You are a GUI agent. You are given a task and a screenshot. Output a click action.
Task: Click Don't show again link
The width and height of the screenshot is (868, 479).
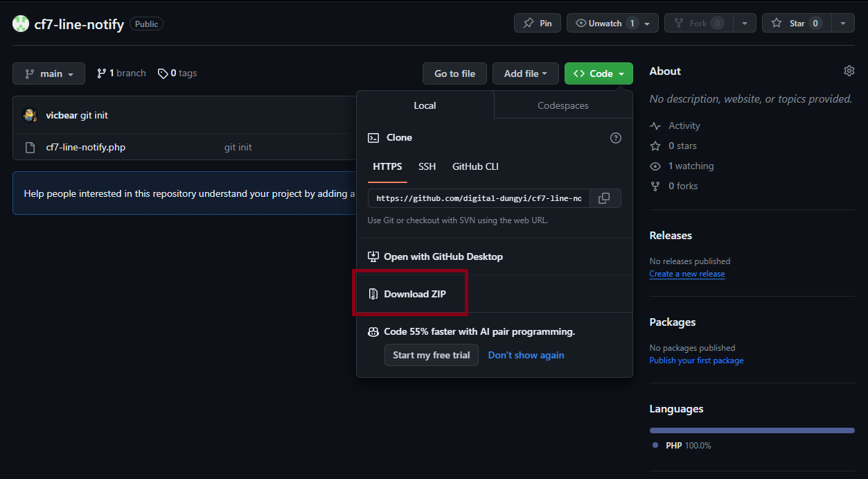point(526,355)
